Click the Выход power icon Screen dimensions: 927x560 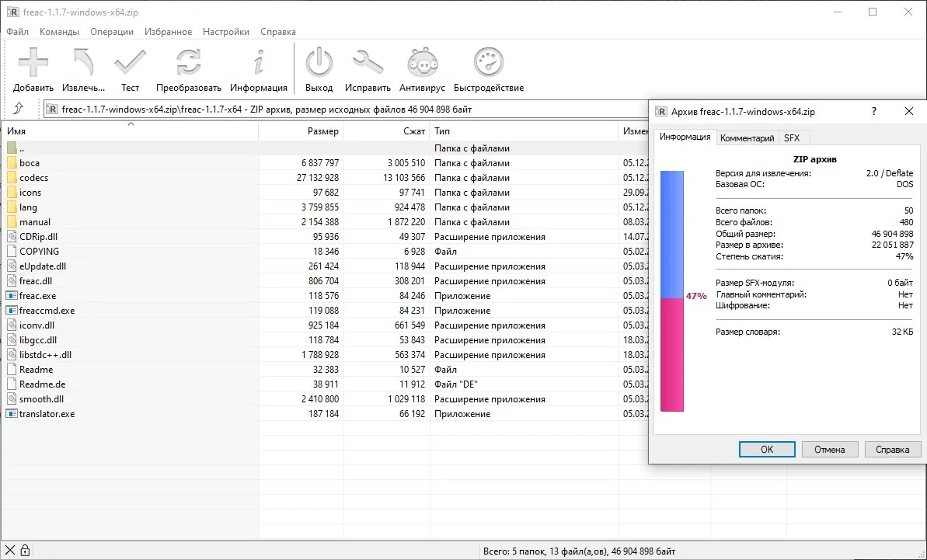point(319,63)
